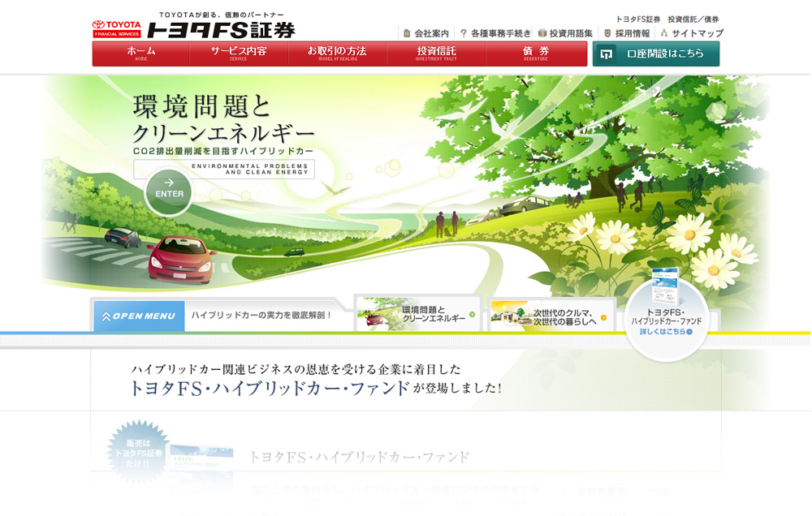This screenshot has width=812, height=516.
Task: Open サイトマップ sitemap link
Action: point(698,33)
